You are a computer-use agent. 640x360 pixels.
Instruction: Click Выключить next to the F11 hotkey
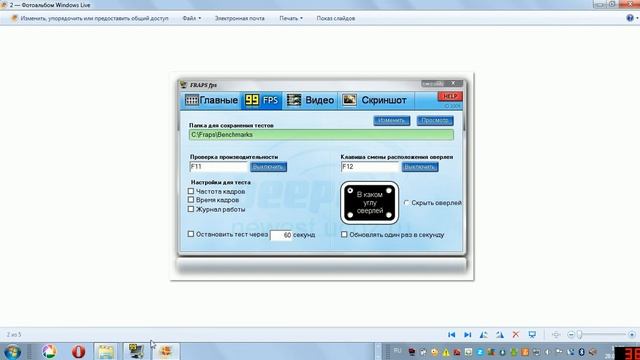pyautogui.click(x=268, y=167)
